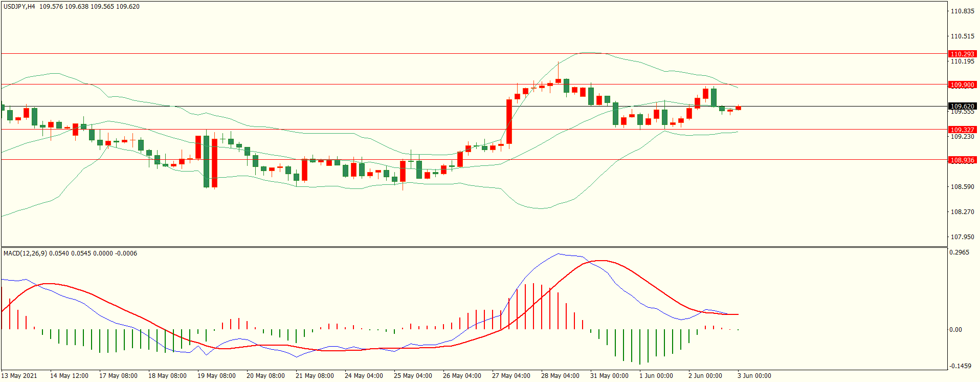This screenshot has height=382, width=980.
Task: Click the 110.835 value on price axis
Action: pyautogui.click(x=962, y=11)
